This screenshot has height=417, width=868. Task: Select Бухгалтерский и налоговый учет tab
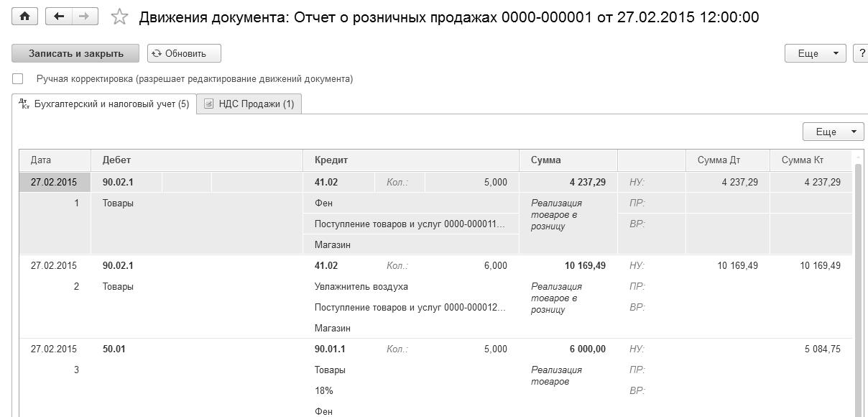[111, 104]
